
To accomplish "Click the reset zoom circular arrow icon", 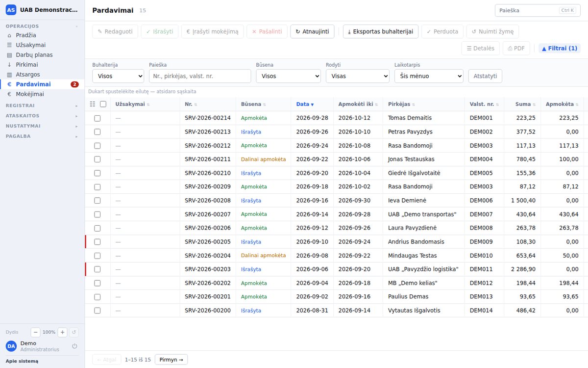I will click(74, 332).
